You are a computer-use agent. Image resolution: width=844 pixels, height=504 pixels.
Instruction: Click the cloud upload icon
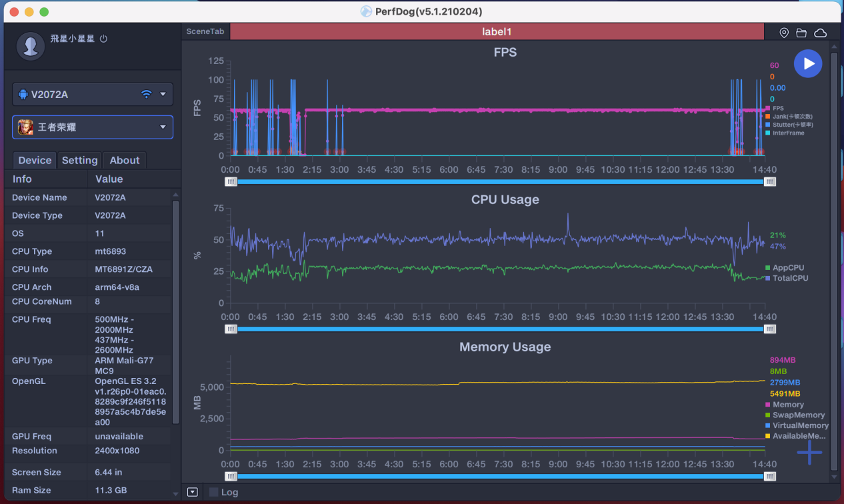pos(820,33)
